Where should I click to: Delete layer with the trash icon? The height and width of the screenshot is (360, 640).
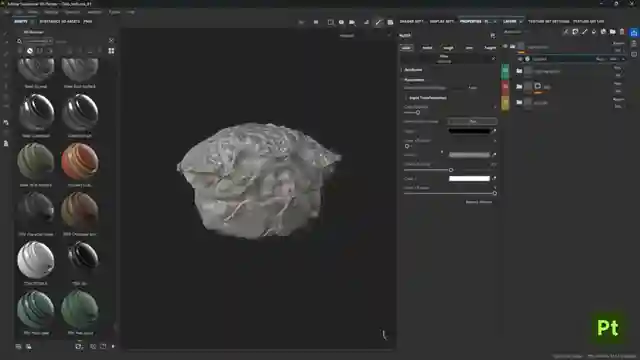(622, 31)
